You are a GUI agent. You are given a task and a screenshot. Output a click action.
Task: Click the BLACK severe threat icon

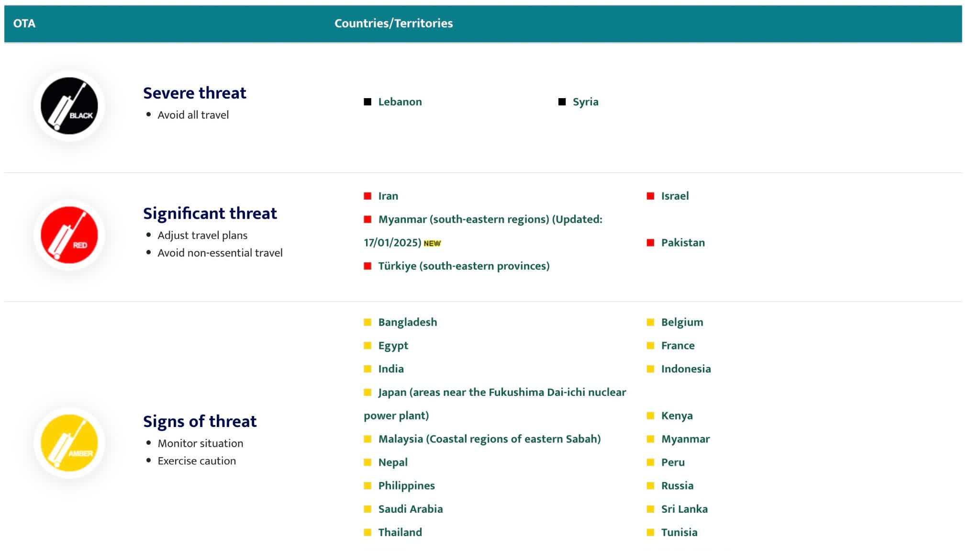(70, 105)
